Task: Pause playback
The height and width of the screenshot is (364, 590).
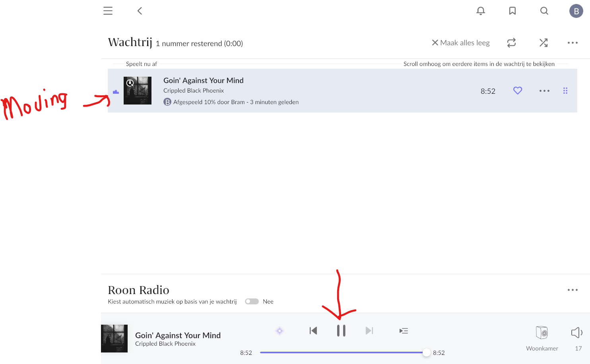Action: coord(341,331)
